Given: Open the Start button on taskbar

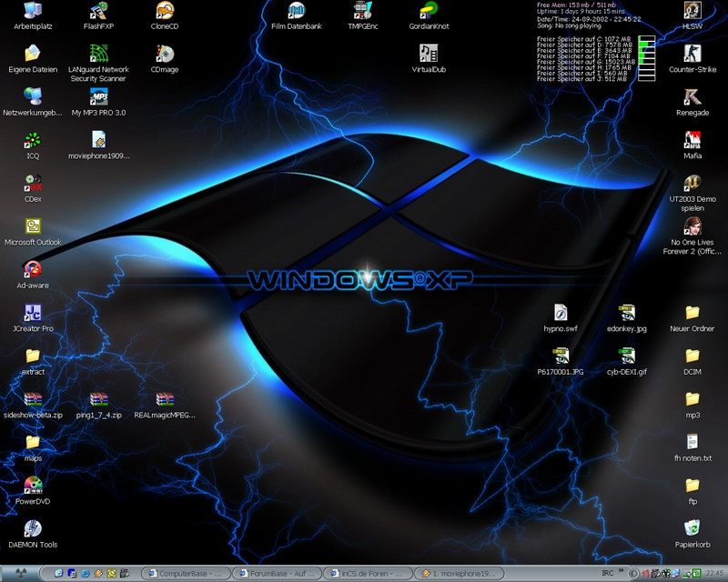Looking at the screenshot, I should pos(21,573).
